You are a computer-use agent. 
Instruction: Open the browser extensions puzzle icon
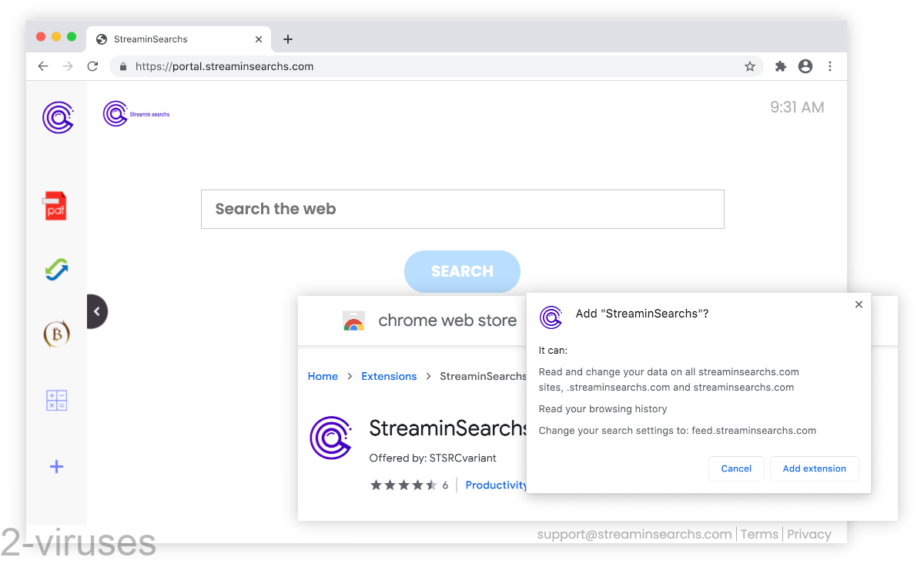click(x=780, y=66)
